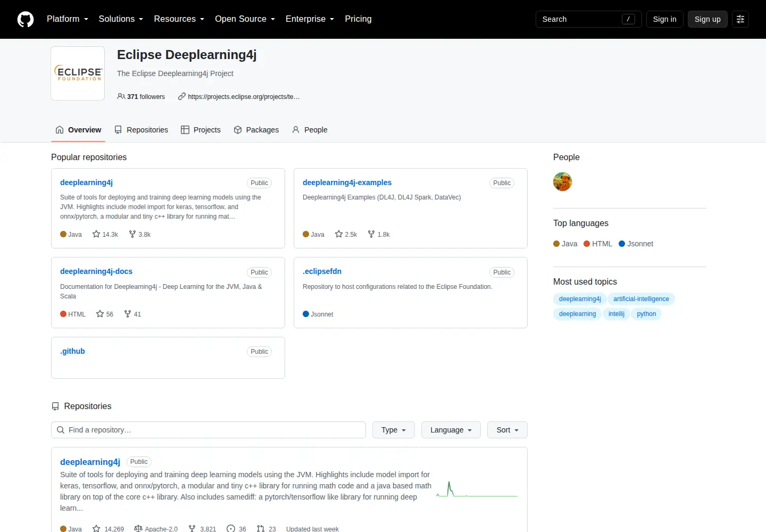The width and height of the screenshot is (766, 532).
Task: Click the Sign up button
Action: [707, 19]
